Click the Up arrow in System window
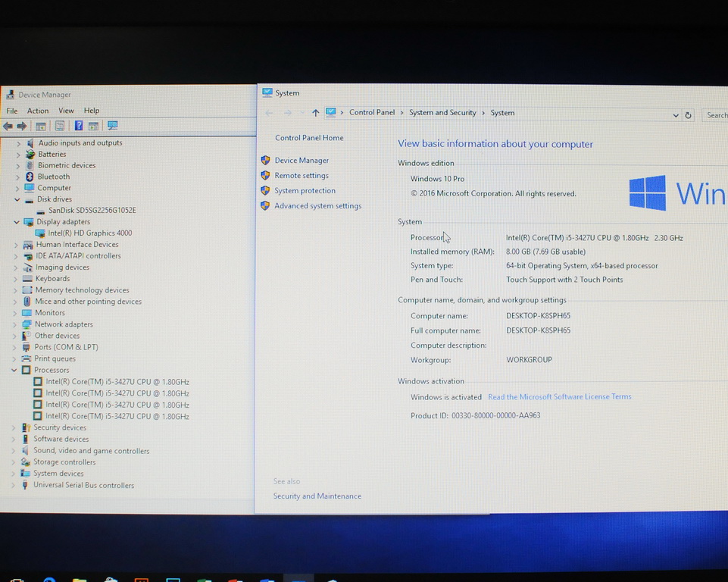Viewport: 728px width, 582px height. [x=316, y=112]
